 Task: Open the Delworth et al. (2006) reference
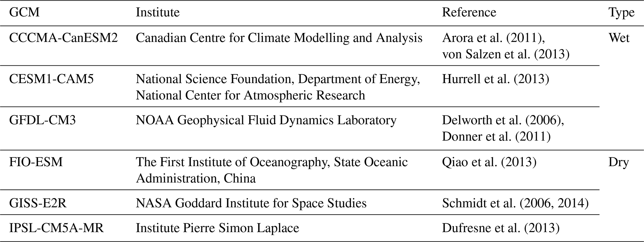tap(503, 120)
